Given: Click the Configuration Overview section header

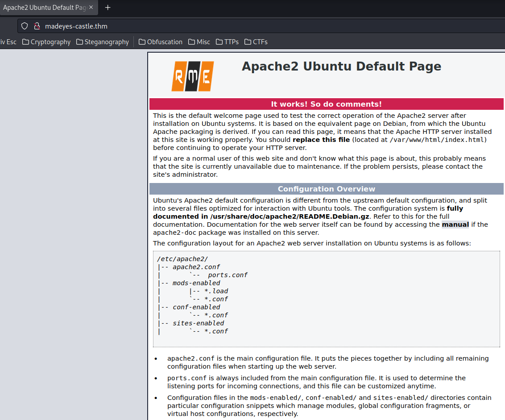Looking at the screenshot, I should pyautogui.click(x=326, y=189).
